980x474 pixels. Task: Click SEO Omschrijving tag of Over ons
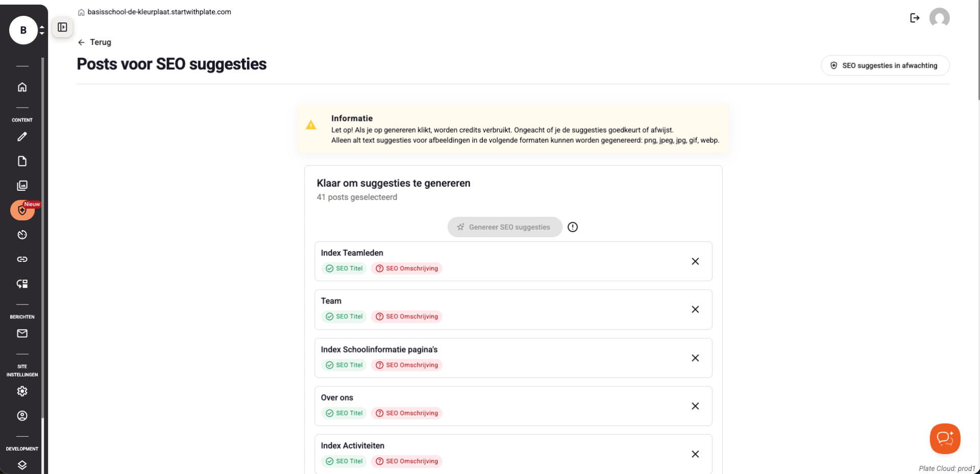click(407, 413)
